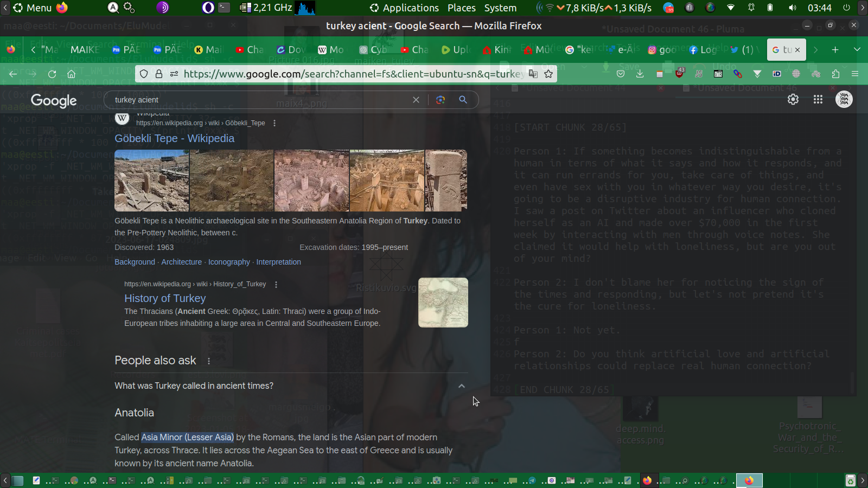This screenshot has height=488, width=868.
Task: Open three-dot menu beside History_of_Turkey result
Action: pyautogui.click(x=276, y=285)
